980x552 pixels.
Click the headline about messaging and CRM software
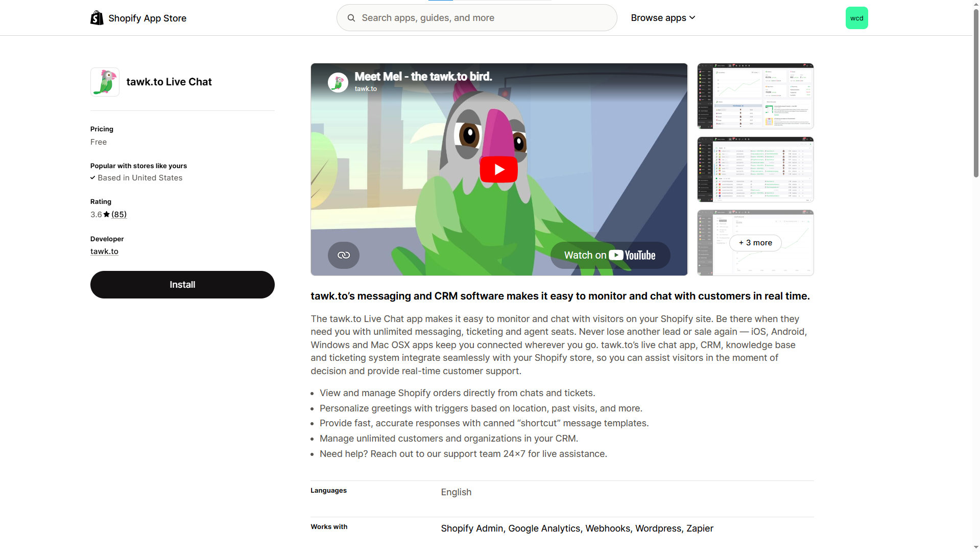point(560,296)
